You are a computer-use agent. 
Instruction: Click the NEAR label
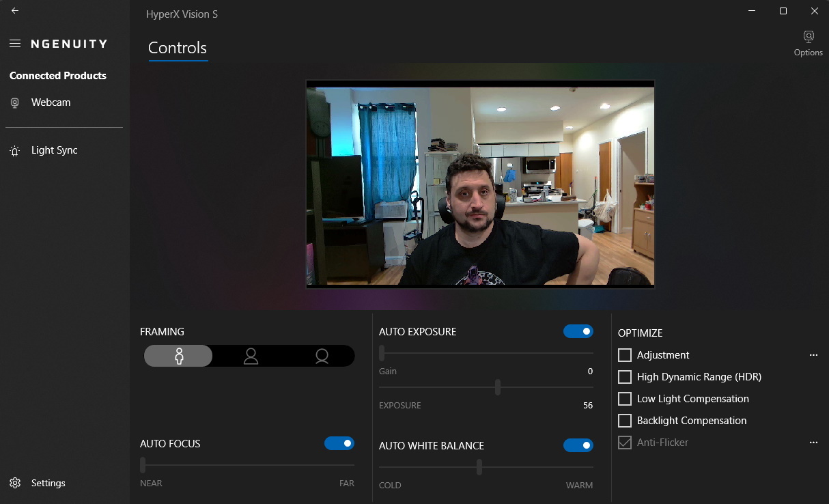(151, 484)
